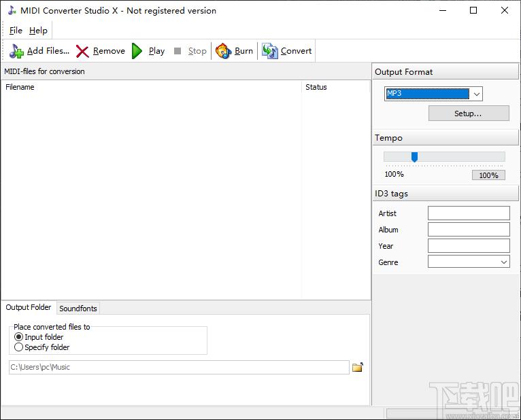Screen dimensions: 521x420
Task: Click into the Artist field
Action: pyautogui.click(x=469, y=213)
